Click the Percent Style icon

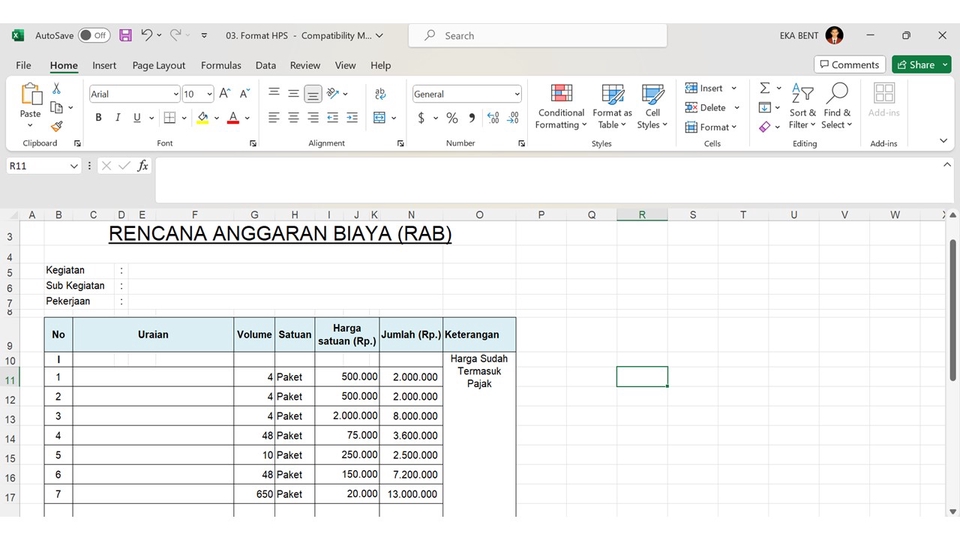[452, 118]
